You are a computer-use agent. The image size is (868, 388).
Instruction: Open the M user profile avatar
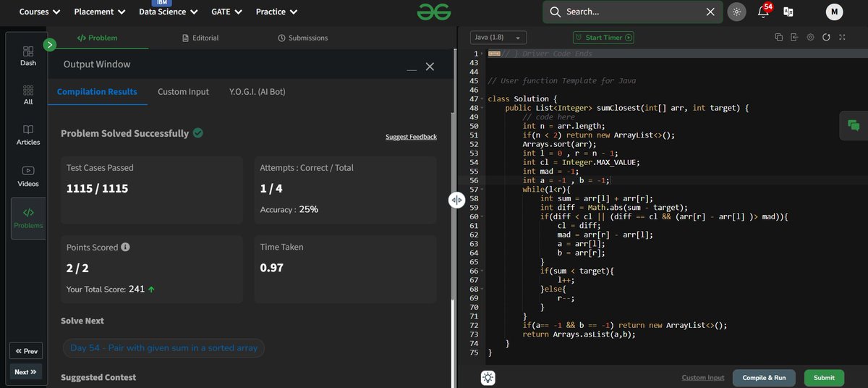pos(835,12)
